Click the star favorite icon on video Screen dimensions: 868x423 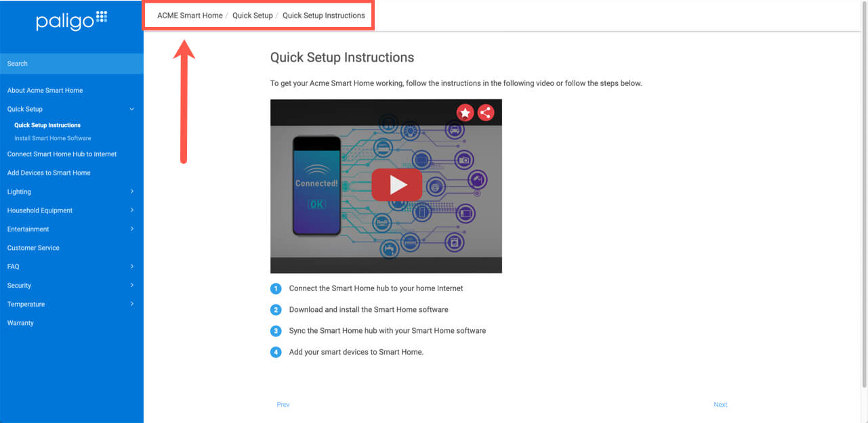[465, 113]
